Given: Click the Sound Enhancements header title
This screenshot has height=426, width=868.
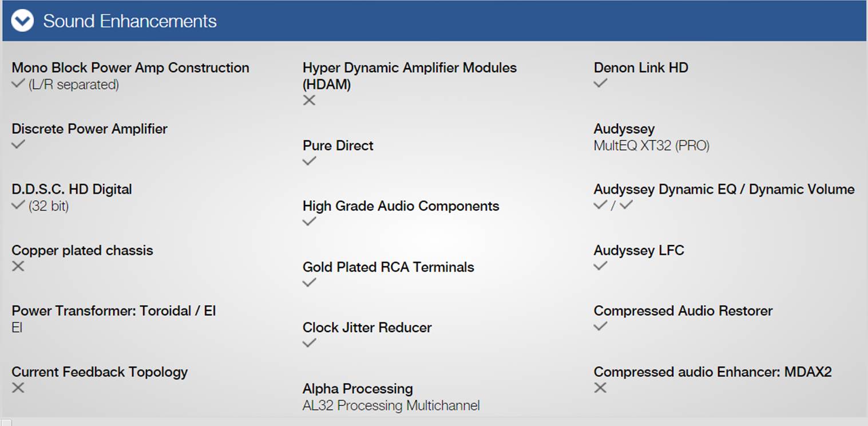Looking at the screenshot, I should click(130, 21).
